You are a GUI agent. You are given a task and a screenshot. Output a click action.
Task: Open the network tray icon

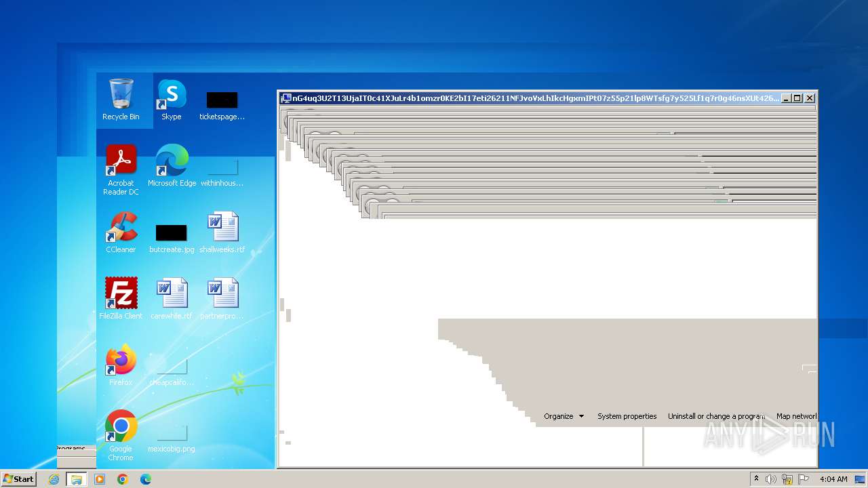787,479
